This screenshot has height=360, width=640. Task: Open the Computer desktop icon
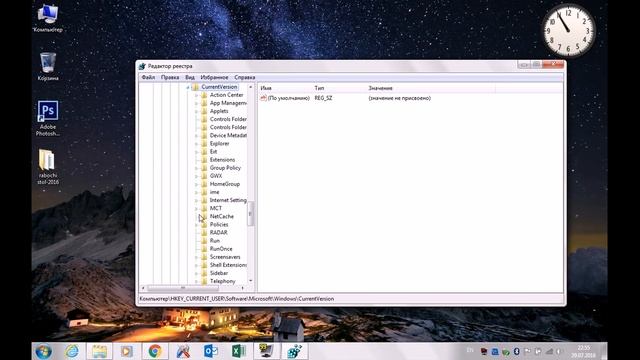point(48,18)
